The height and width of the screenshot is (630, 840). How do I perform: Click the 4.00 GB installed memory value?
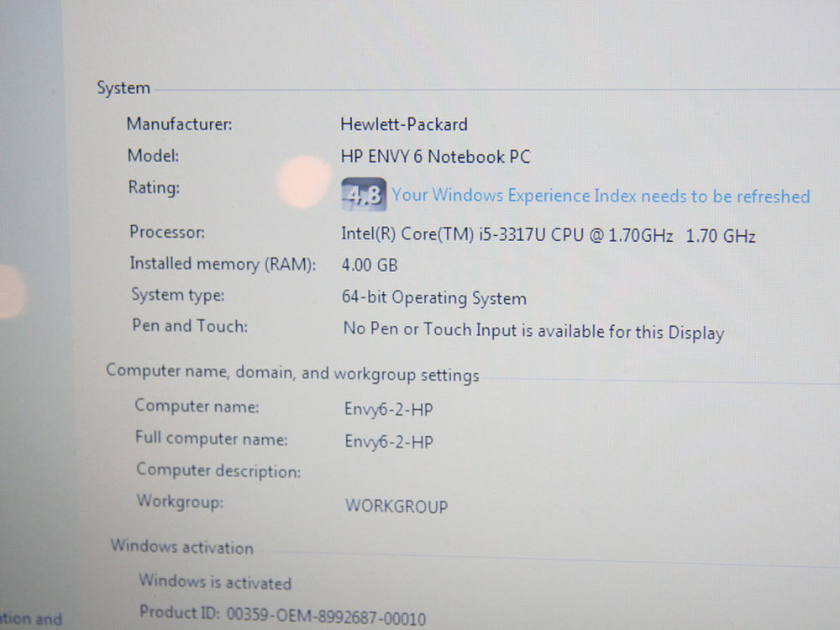click(x=370, y=265)
